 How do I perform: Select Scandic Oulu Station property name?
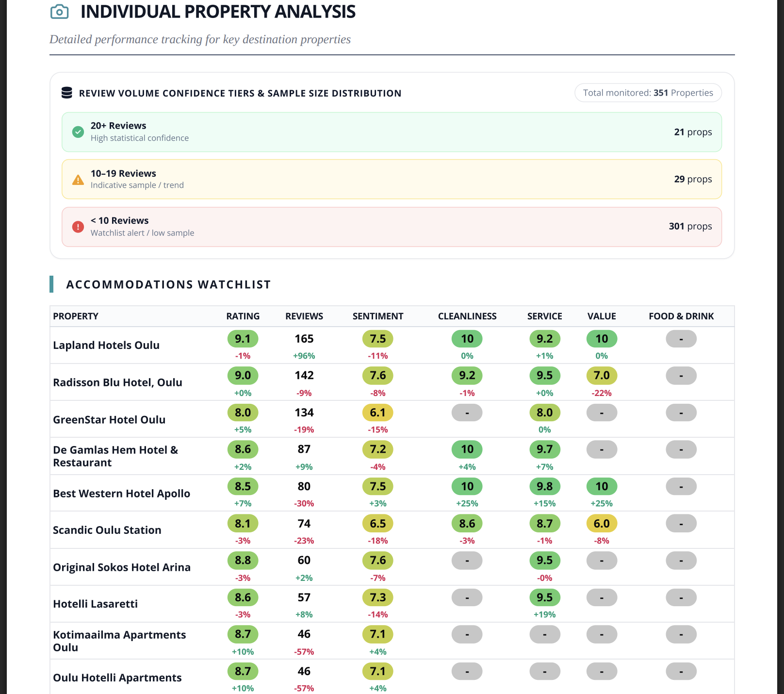coord(107,530)
